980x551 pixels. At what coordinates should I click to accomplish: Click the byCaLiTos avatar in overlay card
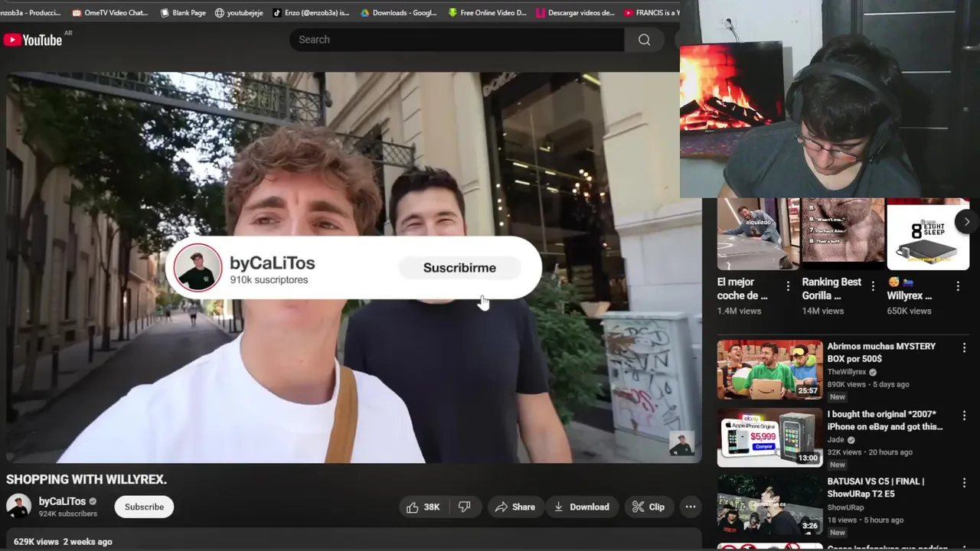click(198, 268)
